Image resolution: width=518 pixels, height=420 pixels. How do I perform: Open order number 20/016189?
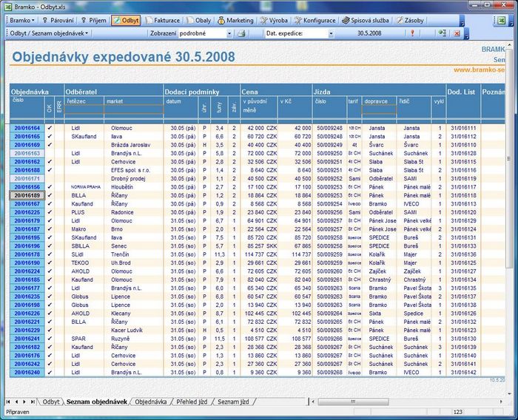point(27,195)
